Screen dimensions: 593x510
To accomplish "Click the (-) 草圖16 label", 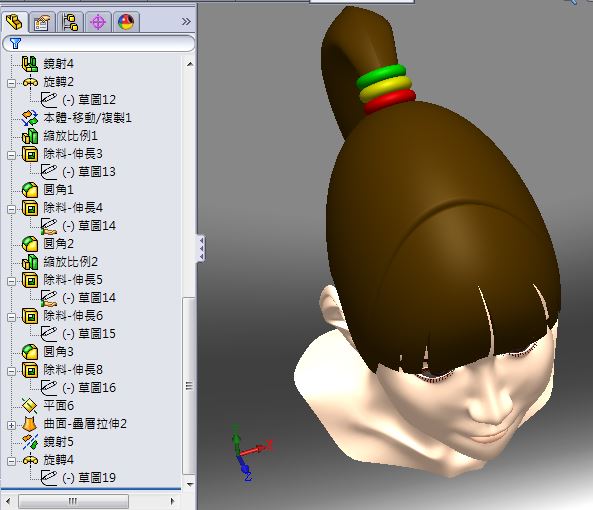I will pyautogui.click(x=89, y=388).
